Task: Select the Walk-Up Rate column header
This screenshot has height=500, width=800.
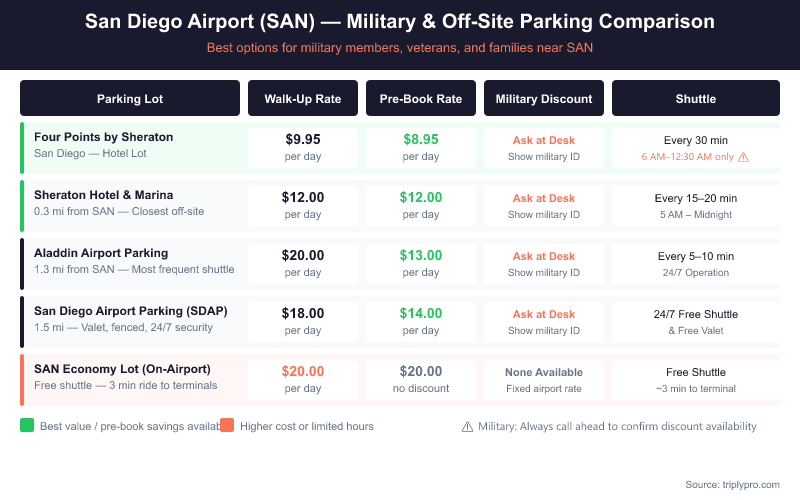Action: tap(303, 99)
